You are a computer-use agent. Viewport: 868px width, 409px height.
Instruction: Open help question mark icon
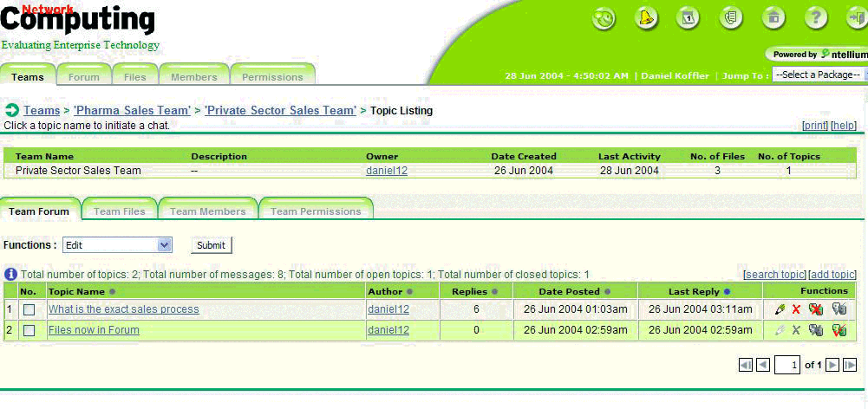pos(815,18)
